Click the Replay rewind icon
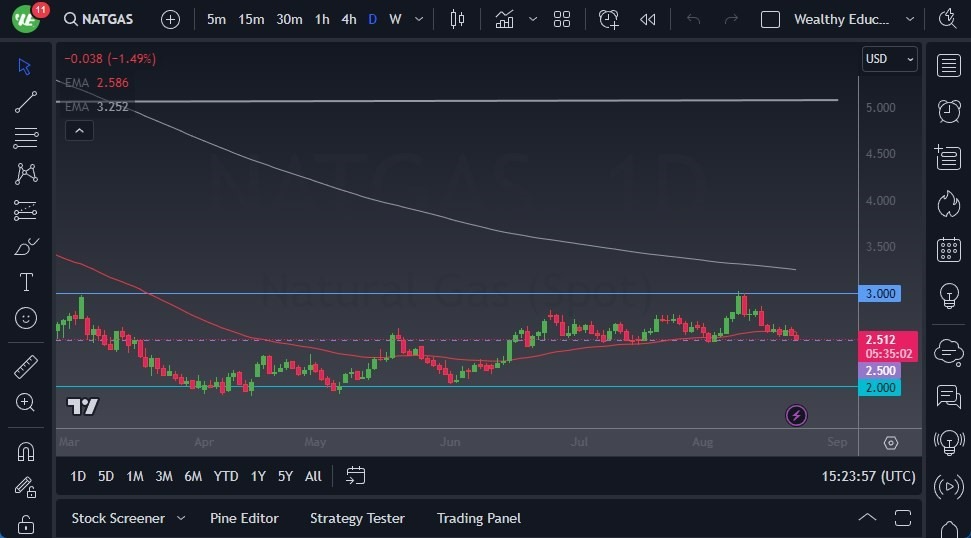Viewport: 971px width, 538px height. pyautogui.click(x=648, y=19)
